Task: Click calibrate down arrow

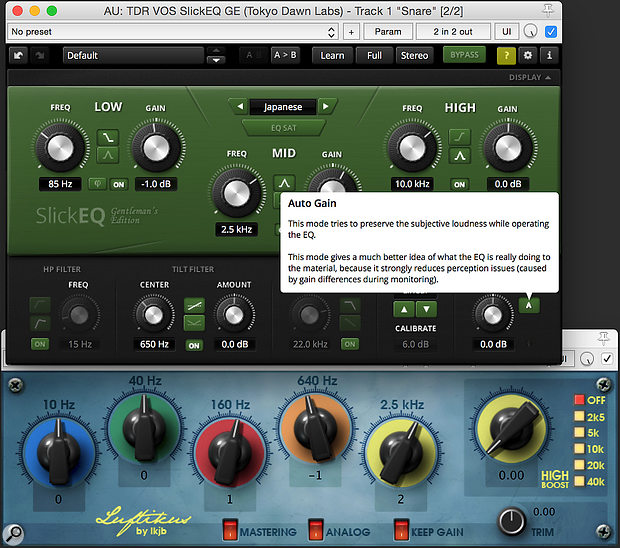Action: (426, 309)
